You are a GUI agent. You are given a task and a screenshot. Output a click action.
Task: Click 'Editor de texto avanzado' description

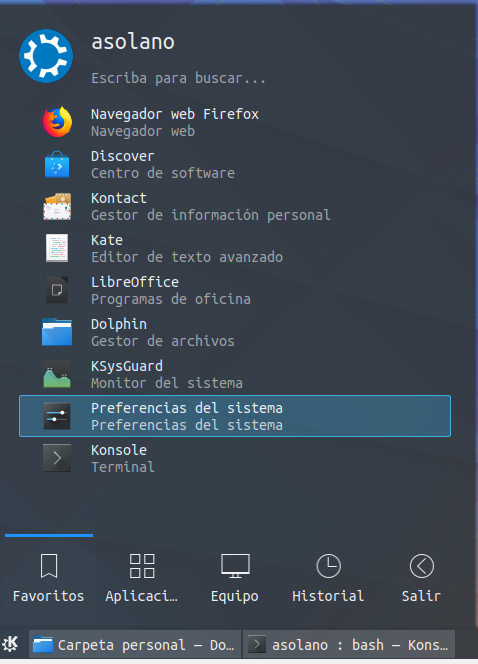(x=187, y=257)
